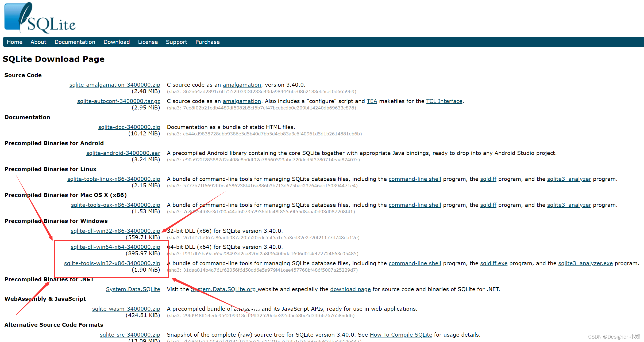Open the command-line shell documentation link
This screenshot has width=644, height=342.
[x=415, y=179]
